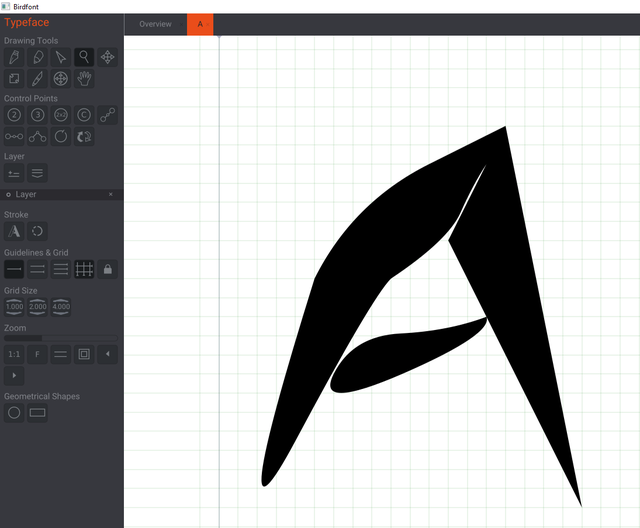Select the Pen drawing tool
This screenshot has height=528, width=640.
click(x=14, y=57)
